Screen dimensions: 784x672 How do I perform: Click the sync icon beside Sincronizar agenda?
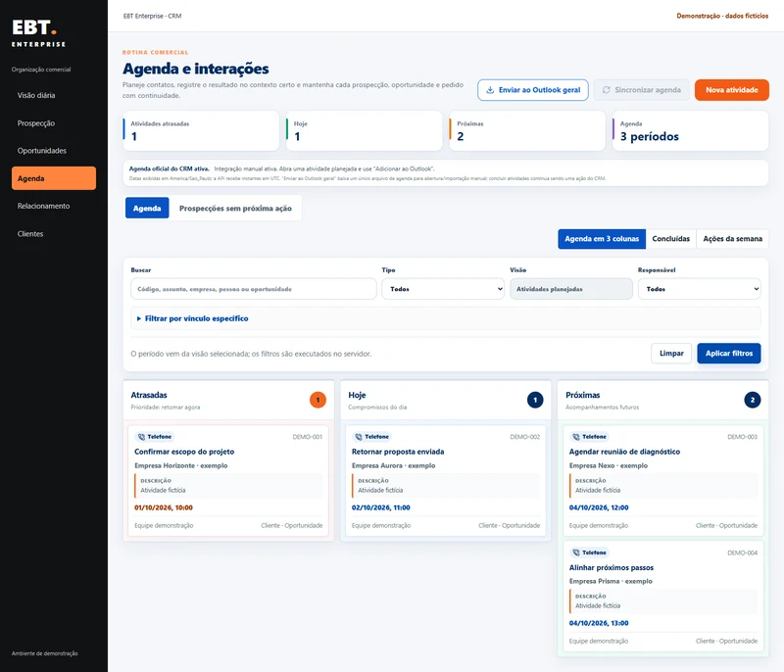(606, 90)
